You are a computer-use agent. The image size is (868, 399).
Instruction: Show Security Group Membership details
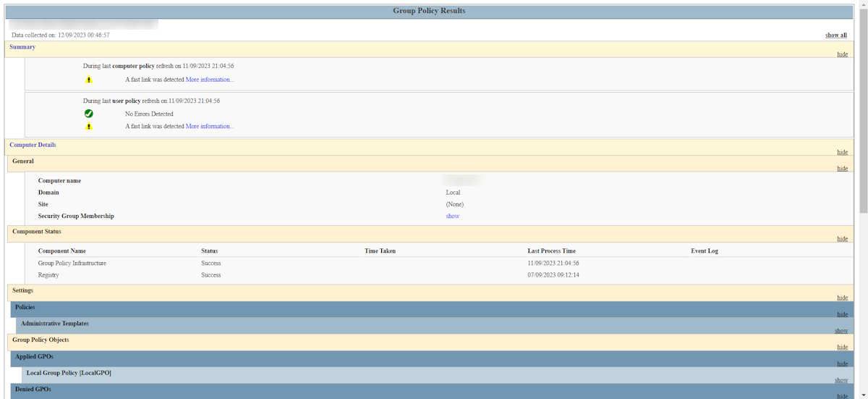pos(452,216)
